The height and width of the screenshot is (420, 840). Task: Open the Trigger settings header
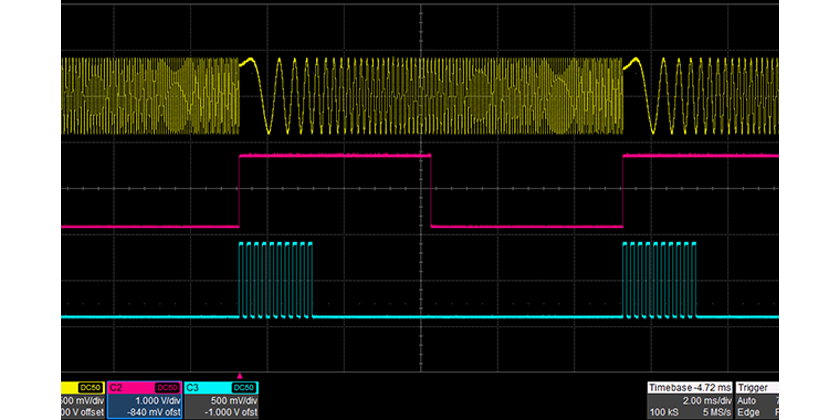(x=756, y=386)
